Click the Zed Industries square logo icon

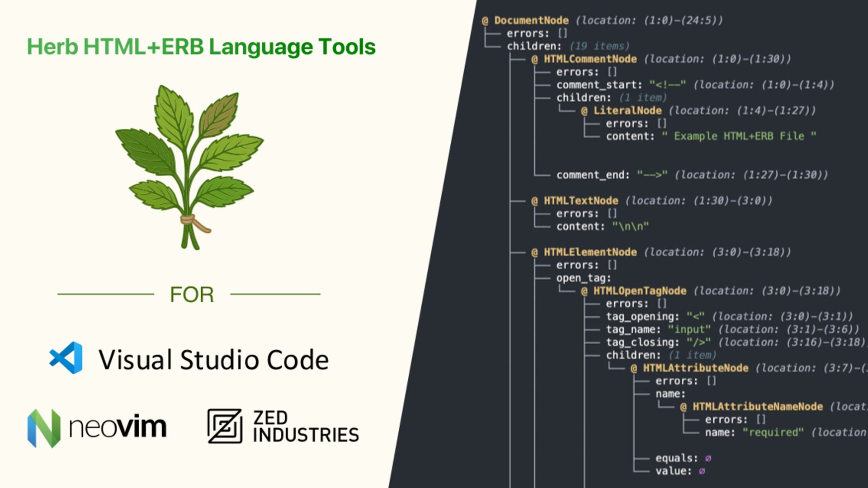(x=225, y=426)
